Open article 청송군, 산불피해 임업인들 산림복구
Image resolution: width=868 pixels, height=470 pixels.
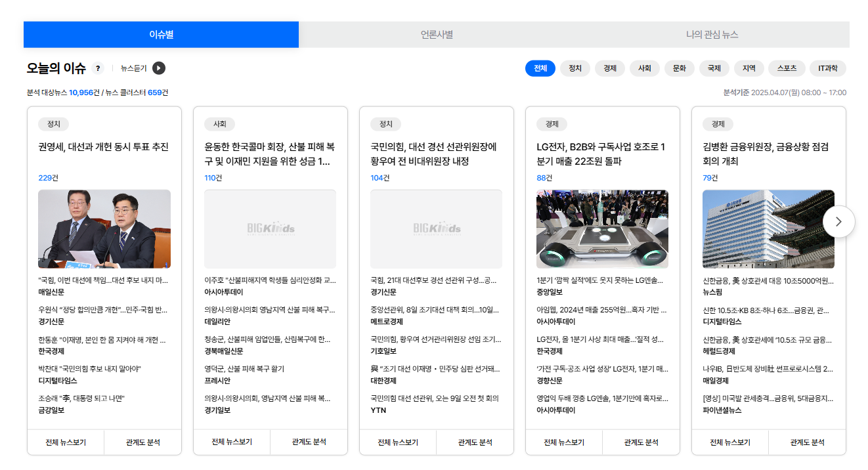click(x=268, y=339)
